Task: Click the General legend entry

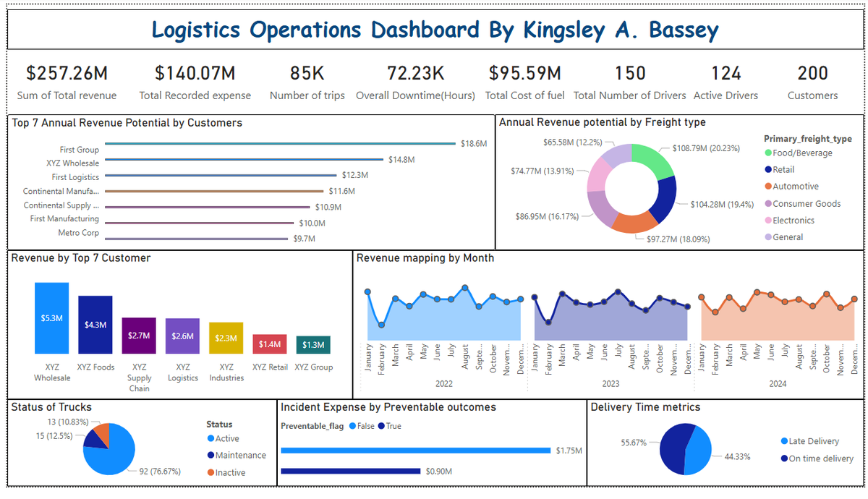Action: [783, 237]
